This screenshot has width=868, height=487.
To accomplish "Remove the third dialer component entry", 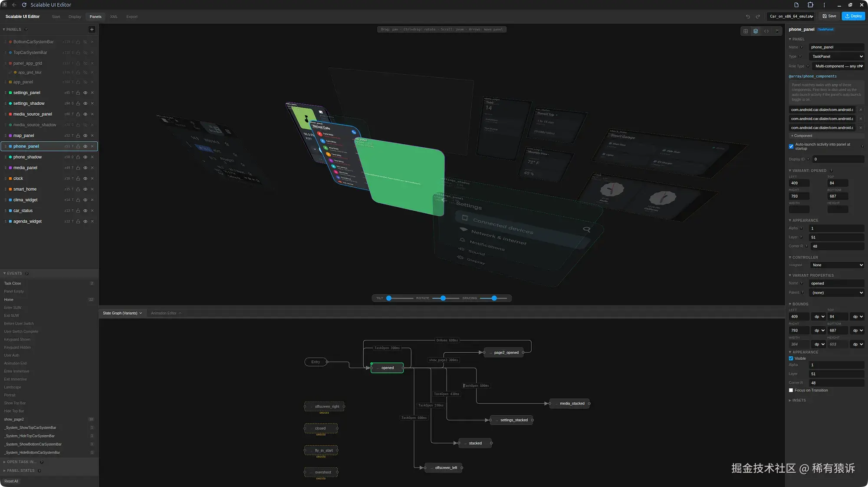I will [x=861, y=128].
